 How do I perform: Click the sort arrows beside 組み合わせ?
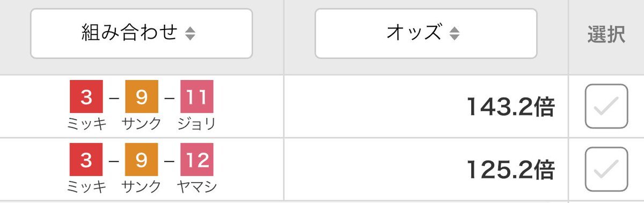[190, 34]
